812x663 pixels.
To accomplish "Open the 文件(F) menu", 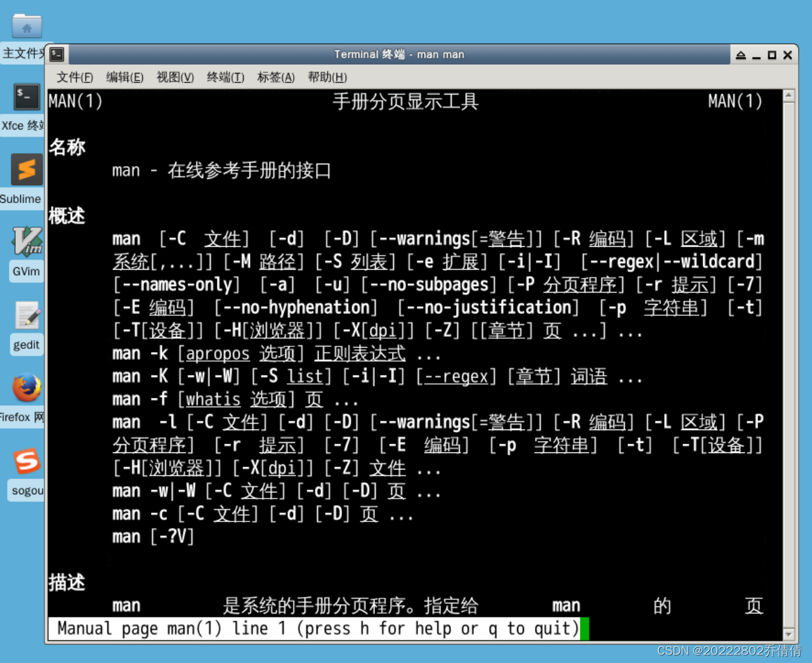I will pos(74,77).
